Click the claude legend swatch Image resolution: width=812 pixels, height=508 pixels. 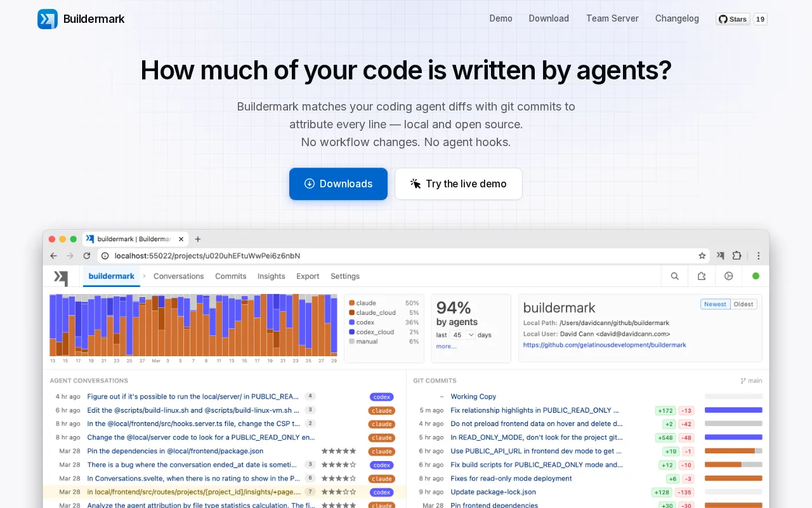[x=351, y=303]
